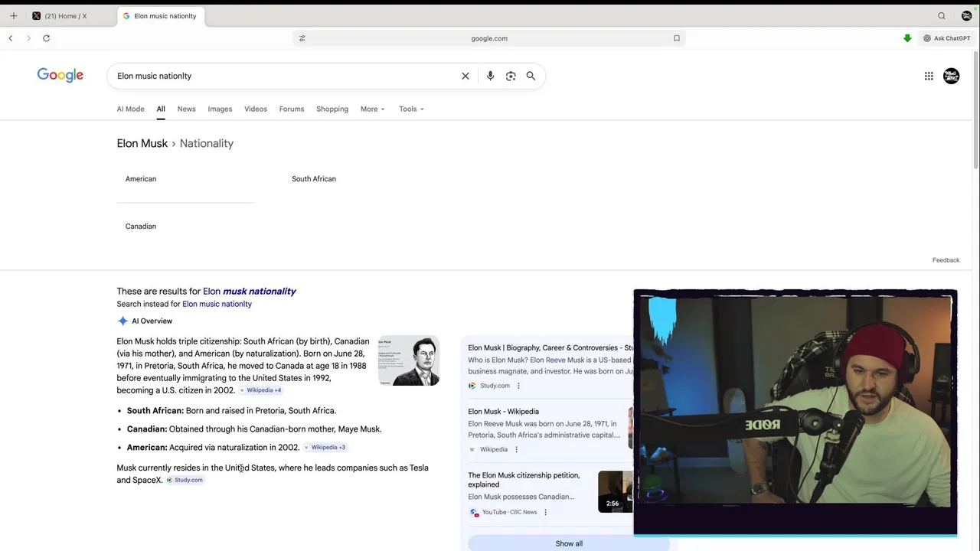Submit search with magnifying glass icon
Screen dimensions: 980x551
[x=531, y=76]
